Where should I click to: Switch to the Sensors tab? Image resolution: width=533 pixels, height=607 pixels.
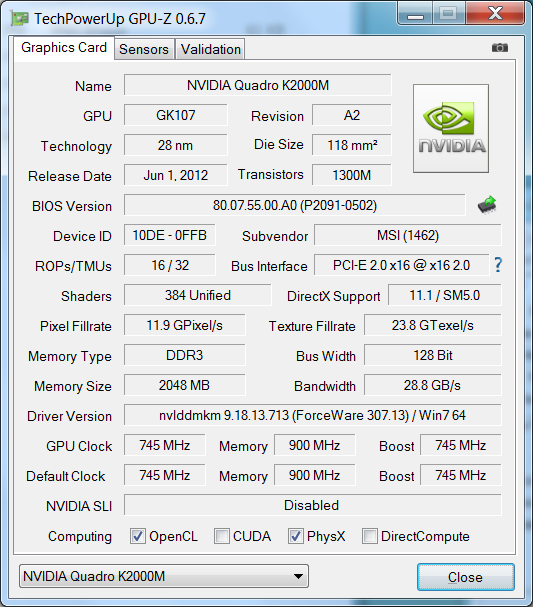[x=144, y=49]
